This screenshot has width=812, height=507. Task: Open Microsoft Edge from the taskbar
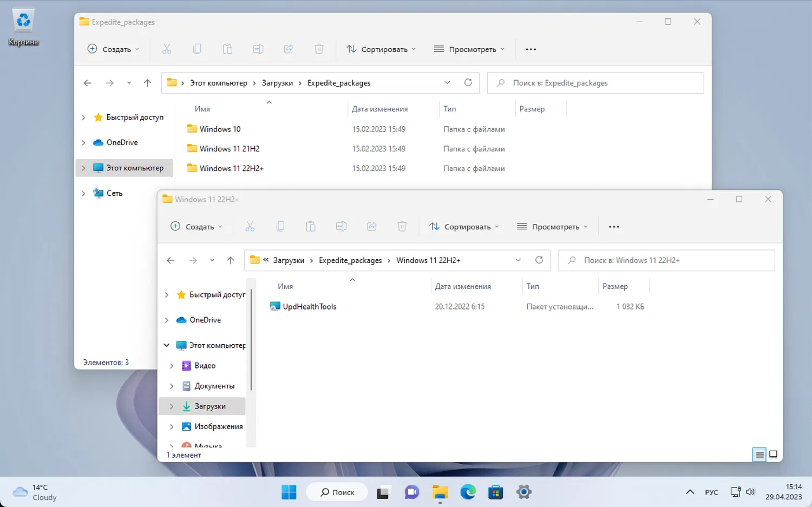[468, 492]
